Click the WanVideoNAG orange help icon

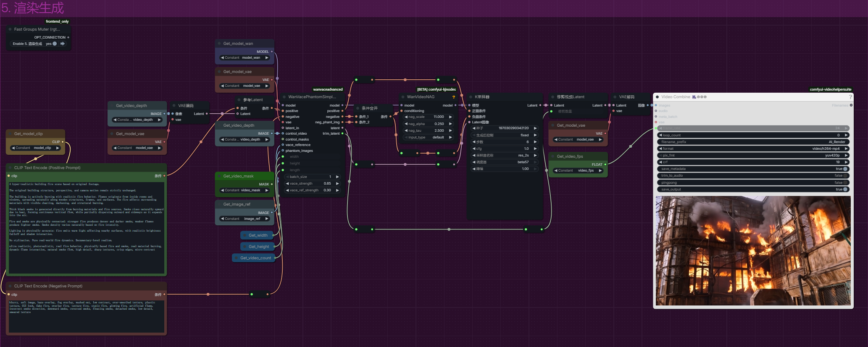pos(453,97)
